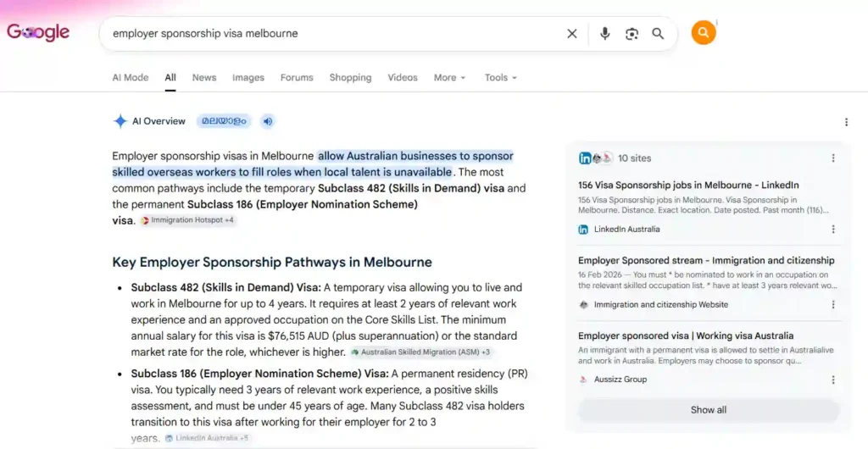This screenshot has height=449, width=868.
Task: Click Immigration and citizenship Website source name
Action: click(x=661, y=305)
